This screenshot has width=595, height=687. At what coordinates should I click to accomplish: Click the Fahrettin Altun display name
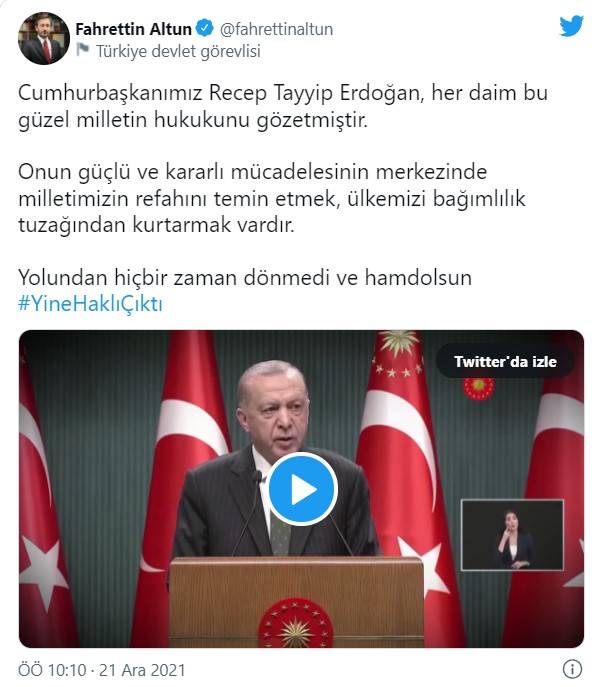tap(133, 29)
